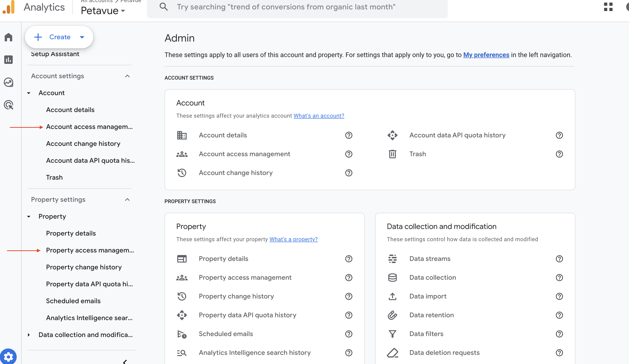Viewport: 629px width, 364px height.
Task: Click the Google apps grid icon
Action: [608, 7]
